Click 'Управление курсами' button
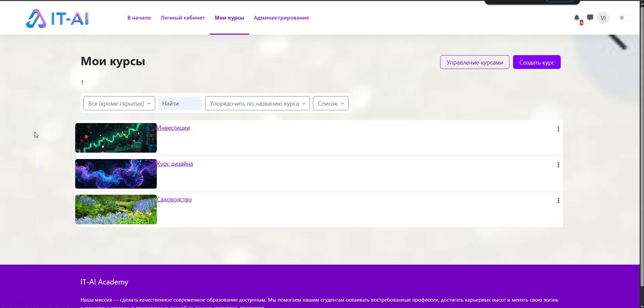Screen dimensions: 644x308 [474, 62]
